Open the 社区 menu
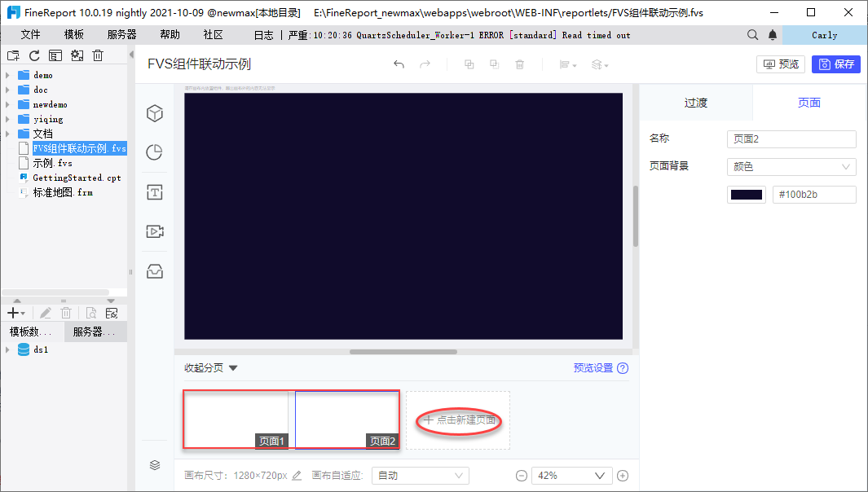 tap(213, 35)
